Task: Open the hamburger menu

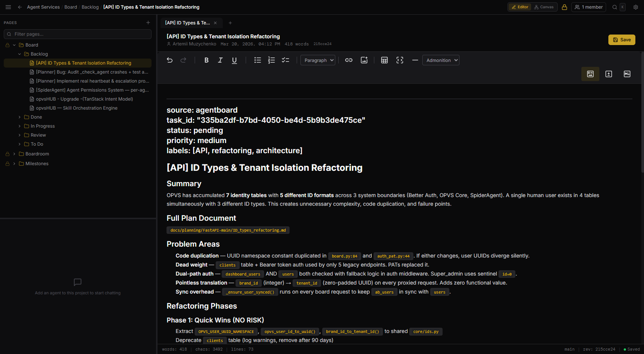Action: 8,7
